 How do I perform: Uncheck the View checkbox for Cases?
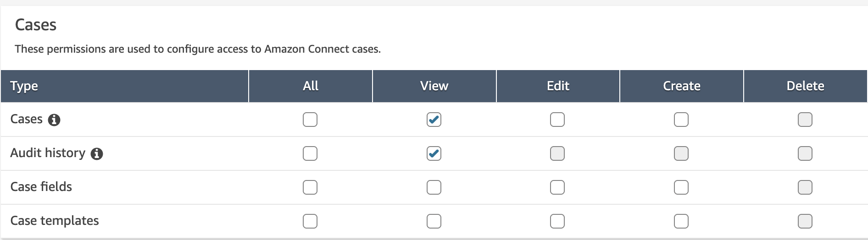tap(434, 120)
